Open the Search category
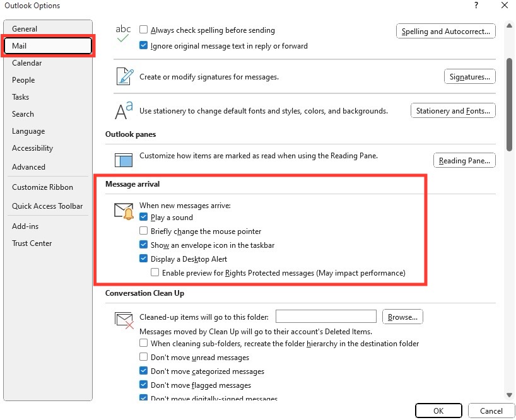Screen dimensions: 516x420 click(48, 114)
